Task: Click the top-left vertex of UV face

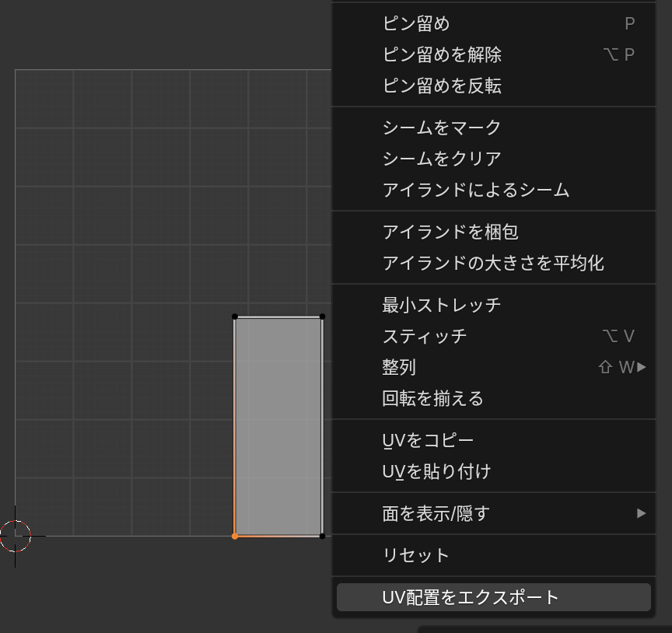Action: pos(235,316)
